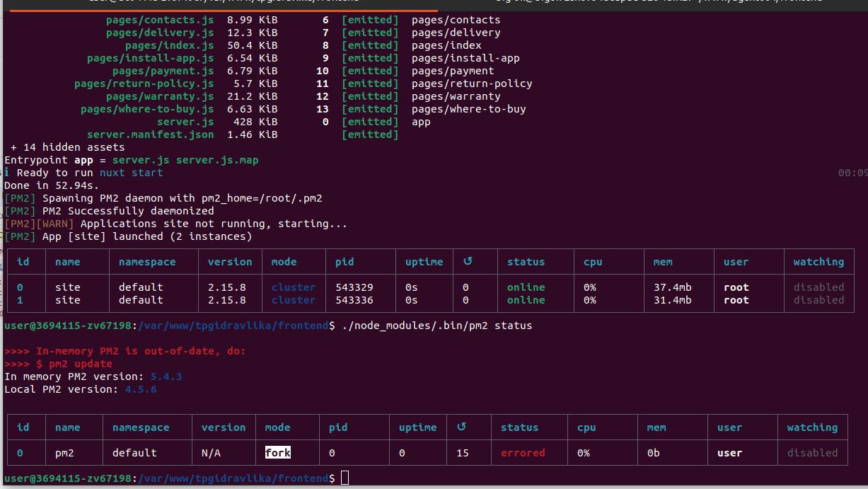Click the 'nuxt start' command text
The image size is (868, 489).
tap(131, 173)
